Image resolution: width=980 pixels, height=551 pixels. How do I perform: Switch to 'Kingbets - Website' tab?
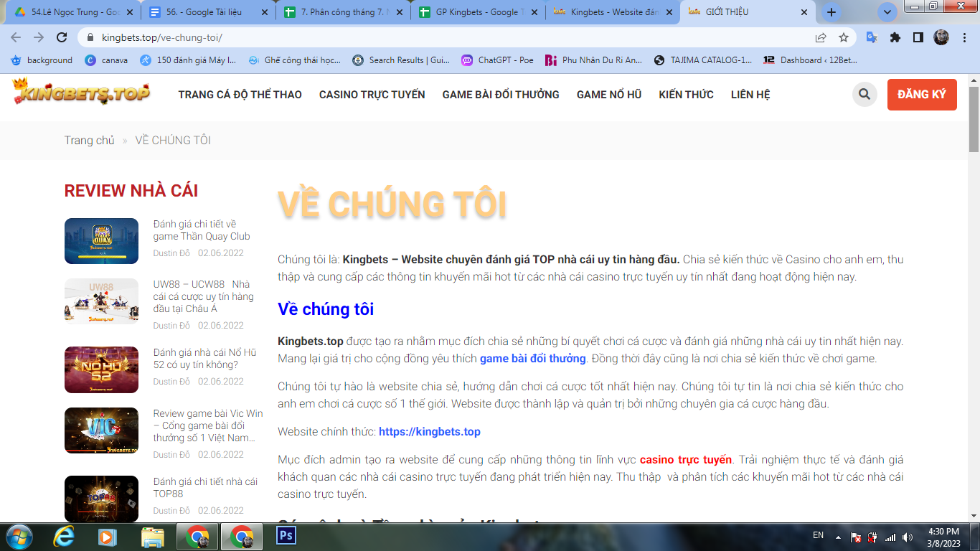tap(612, 12)
